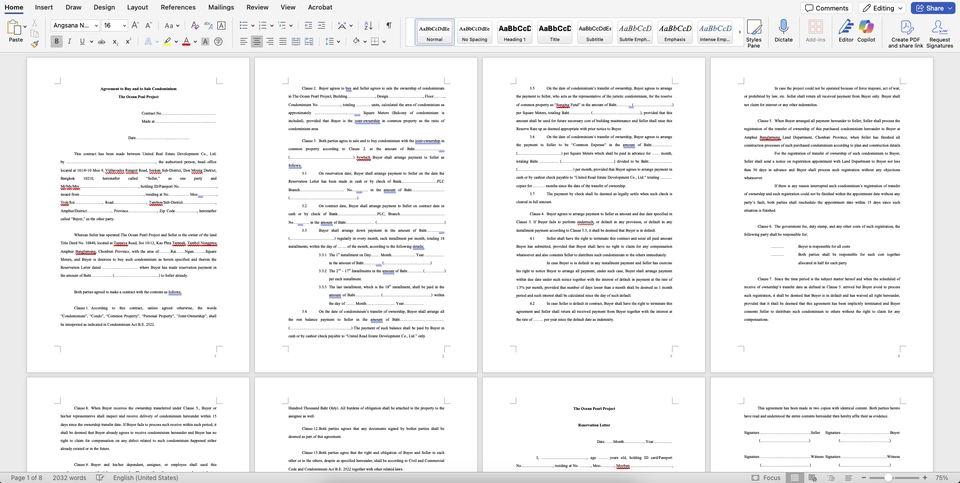Image resolution: width=960 pixels, height=483 pixels.
Task: Switch to the References tab
Action: [178, 7]
